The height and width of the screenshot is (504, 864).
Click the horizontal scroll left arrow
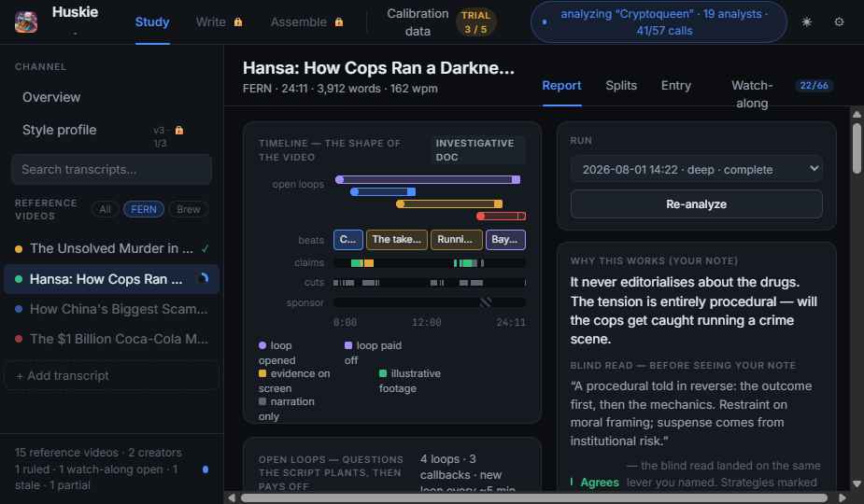coord(232,498)
